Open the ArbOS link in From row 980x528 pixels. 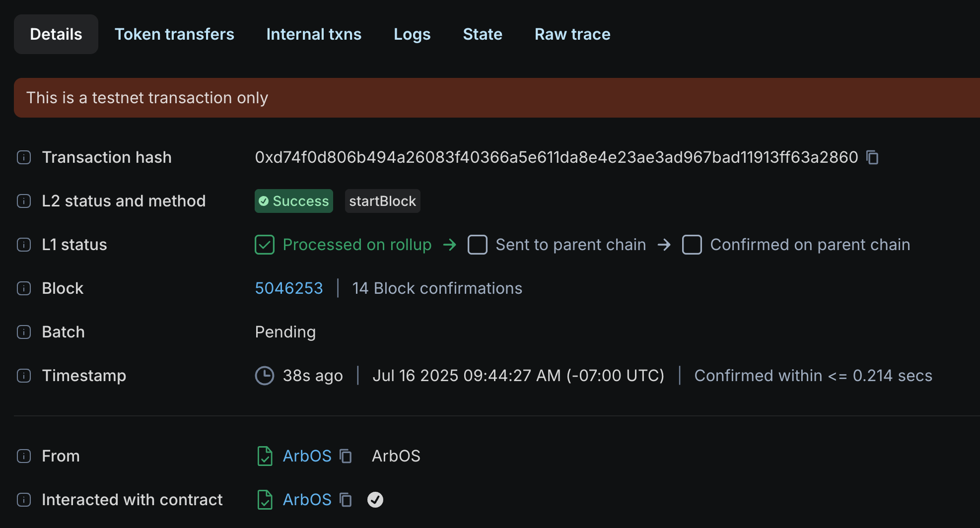pyautogui.click(x=307, y=456)
